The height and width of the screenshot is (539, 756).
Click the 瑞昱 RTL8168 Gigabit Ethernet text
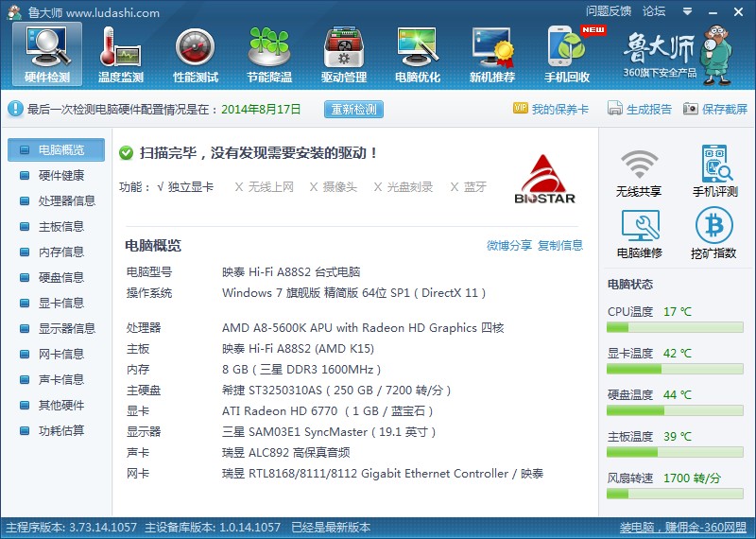[x=383, y=474]
